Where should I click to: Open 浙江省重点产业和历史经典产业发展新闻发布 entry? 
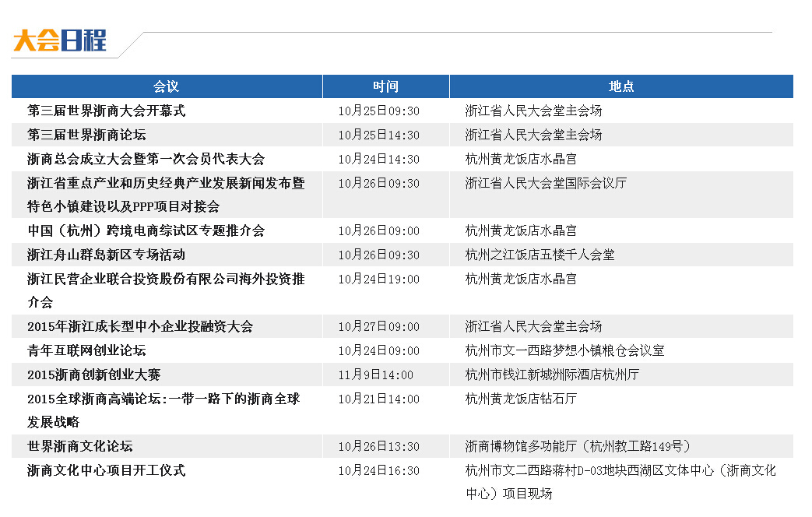pos(166,184)
